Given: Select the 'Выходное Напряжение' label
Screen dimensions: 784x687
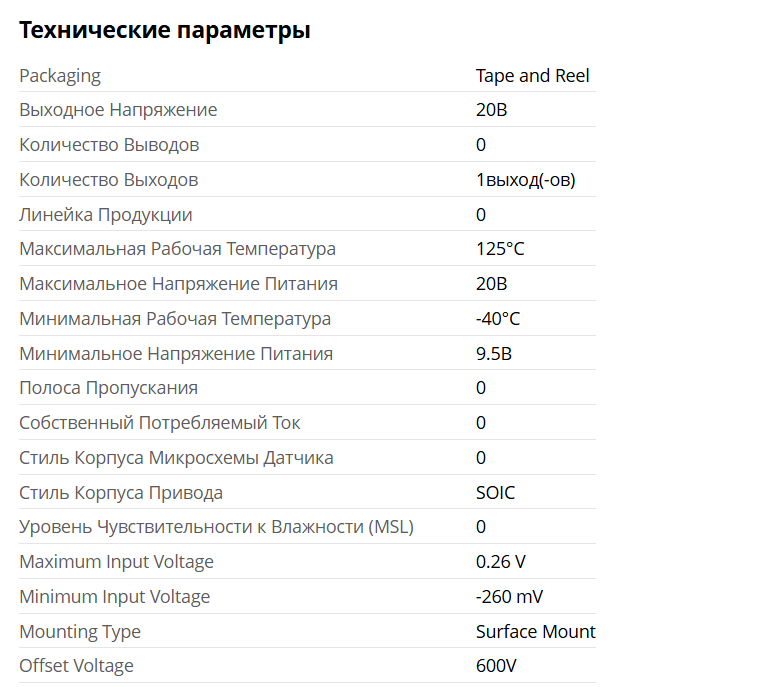Looking at the screenshot, I should point(118,110).
